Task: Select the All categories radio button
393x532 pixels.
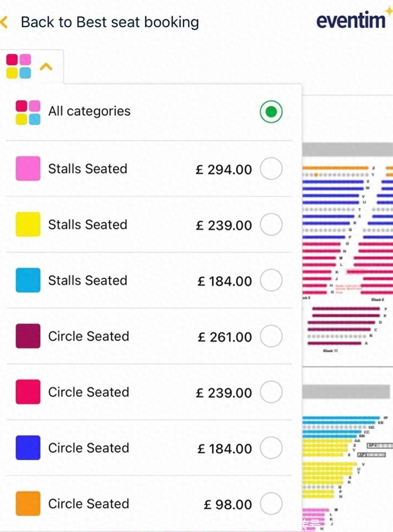Action: tap(271, 112)
